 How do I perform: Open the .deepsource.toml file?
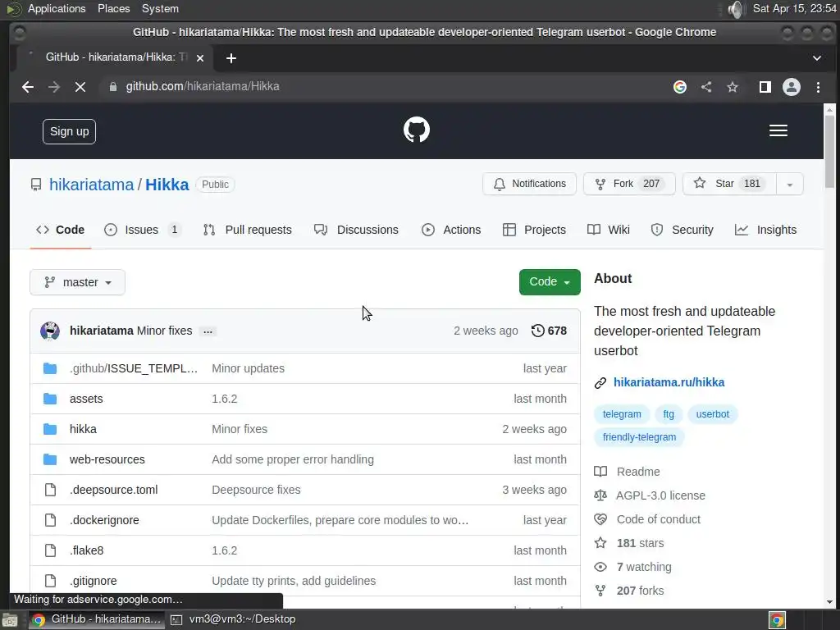(x=113, y=491)
